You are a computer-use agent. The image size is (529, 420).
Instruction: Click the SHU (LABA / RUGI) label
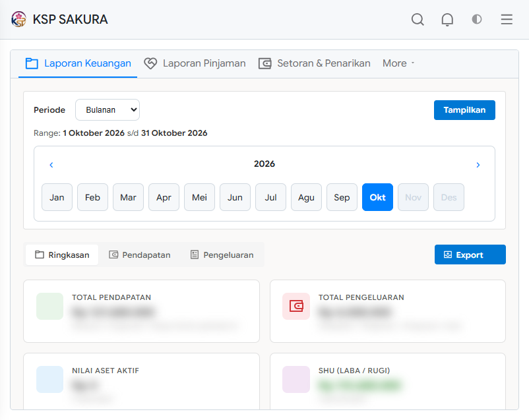(x=354, y=371)
